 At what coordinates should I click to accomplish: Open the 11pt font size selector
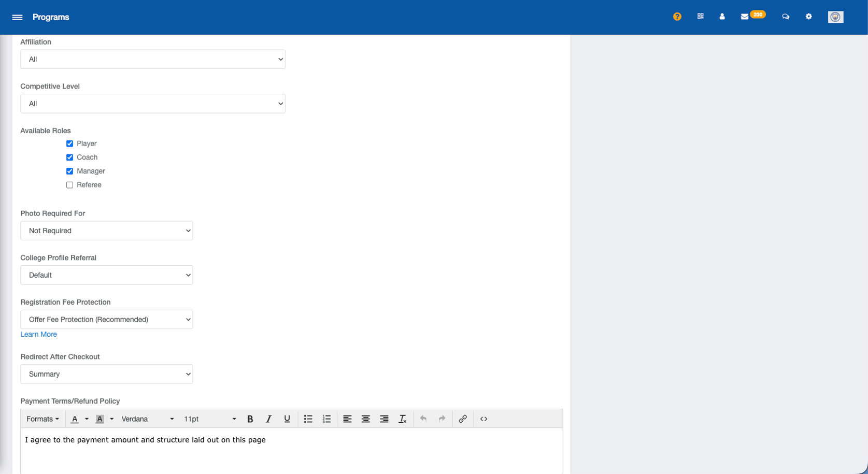coord(210,419)
